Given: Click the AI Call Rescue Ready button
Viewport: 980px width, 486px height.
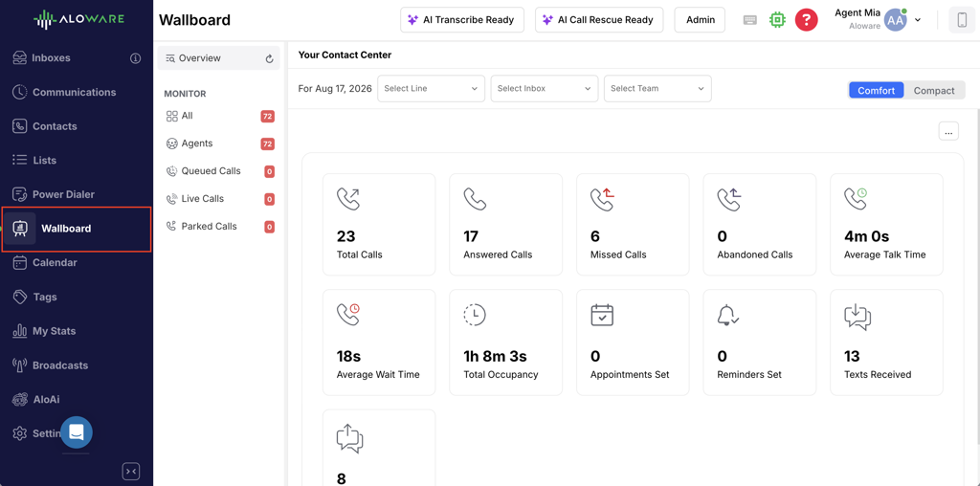Looking at the screenshot, I should (599, 20).
